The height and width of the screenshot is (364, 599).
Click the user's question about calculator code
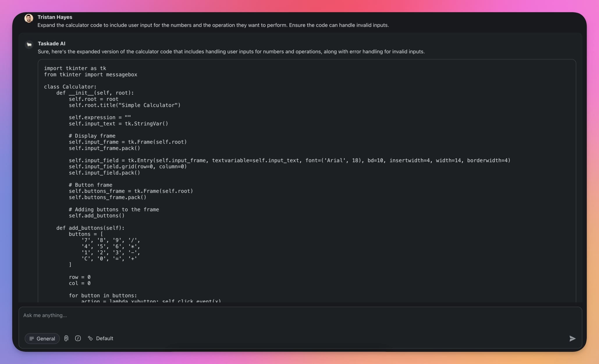(213, 25)
